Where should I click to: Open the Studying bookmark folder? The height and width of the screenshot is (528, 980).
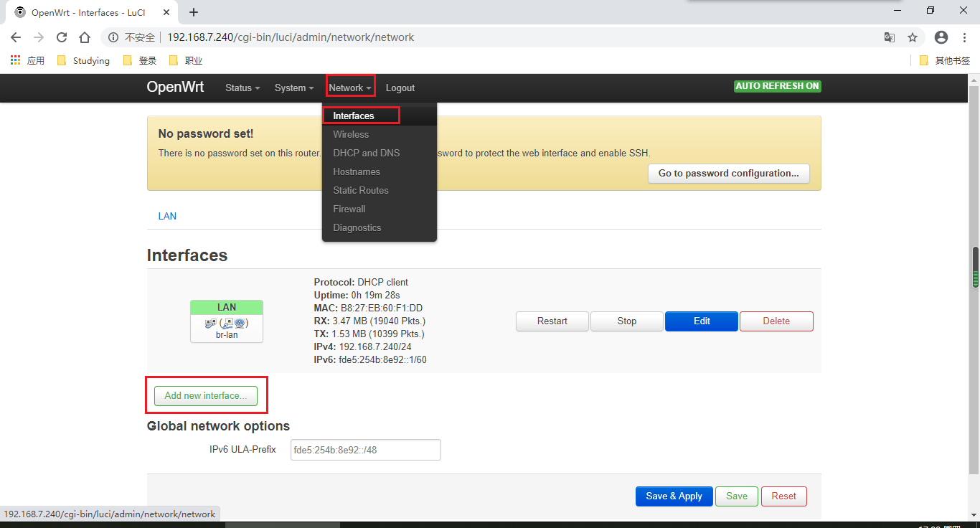coord(83,60)
